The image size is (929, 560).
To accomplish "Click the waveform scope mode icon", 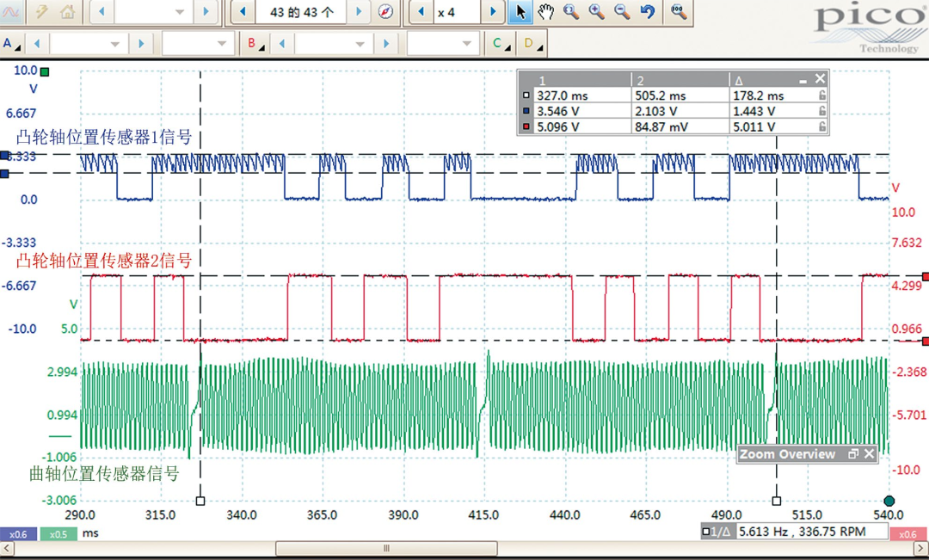I will (11, 12).
